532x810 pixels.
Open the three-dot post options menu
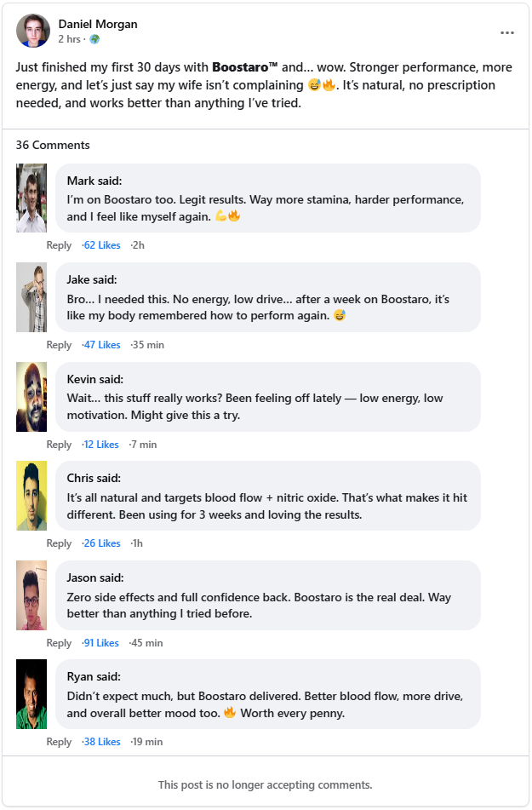(507, 33)
